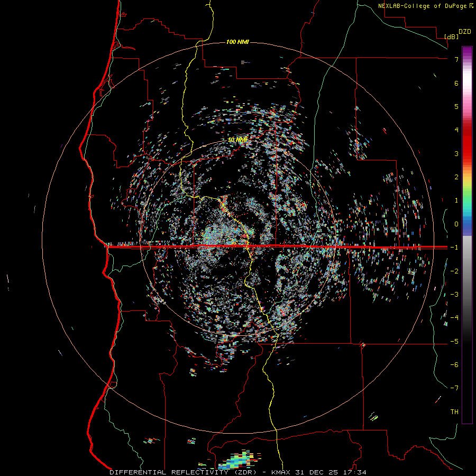The width and height of the screenshot is (476, 476).
Task: Click the 6 value on the scale
Action: (x=456, y=83)
